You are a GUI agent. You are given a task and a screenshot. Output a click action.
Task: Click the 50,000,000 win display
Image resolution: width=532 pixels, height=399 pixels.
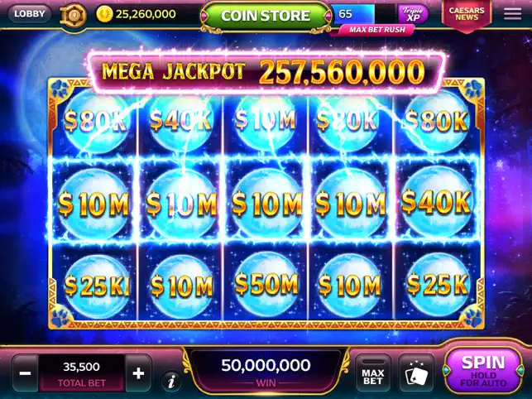(266, 371)
